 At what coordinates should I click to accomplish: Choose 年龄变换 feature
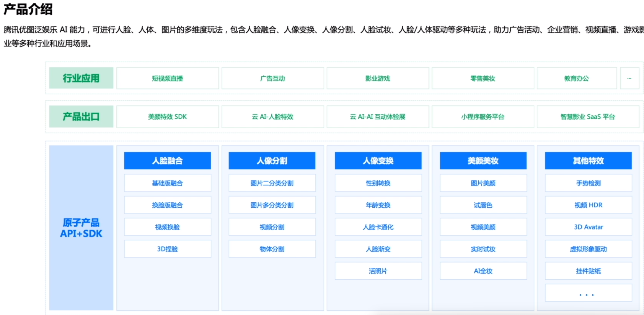point(378,205)
